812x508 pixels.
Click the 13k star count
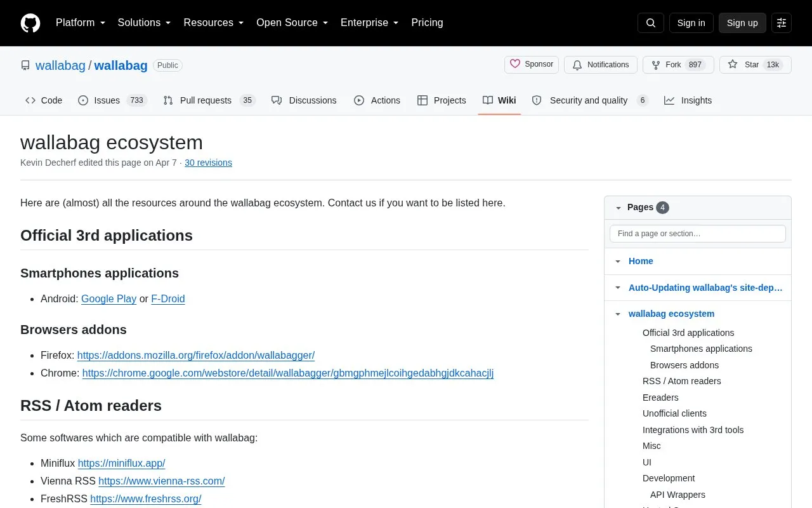pos(773,65)
